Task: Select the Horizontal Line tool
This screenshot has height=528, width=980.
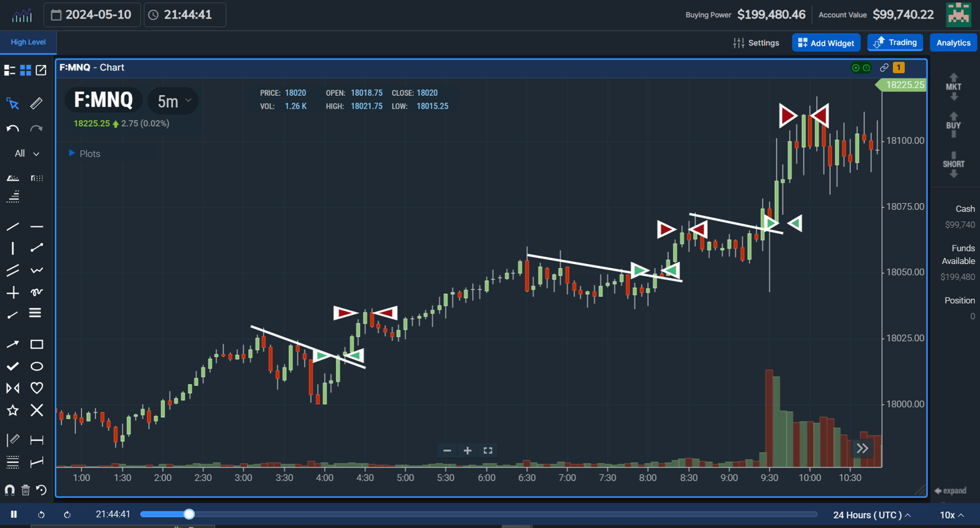Action: tap(37, 226)
